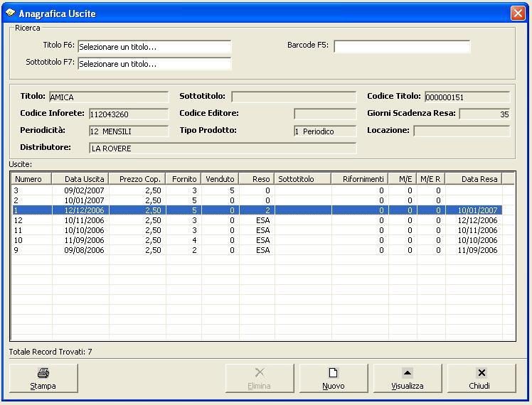The height and width of the screenshot is (405, 532).
Task: Sort by Prezzo Cop. column header
Action: coord(137,178)
